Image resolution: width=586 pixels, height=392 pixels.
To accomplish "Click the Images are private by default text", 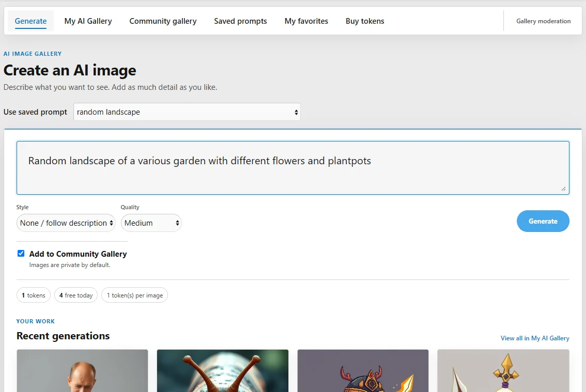I will click(x=70, y=265).
